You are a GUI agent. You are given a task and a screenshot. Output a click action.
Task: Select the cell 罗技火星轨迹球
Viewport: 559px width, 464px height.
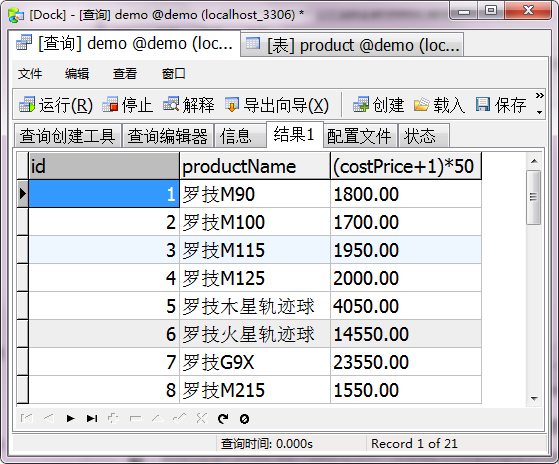point(255,334)
